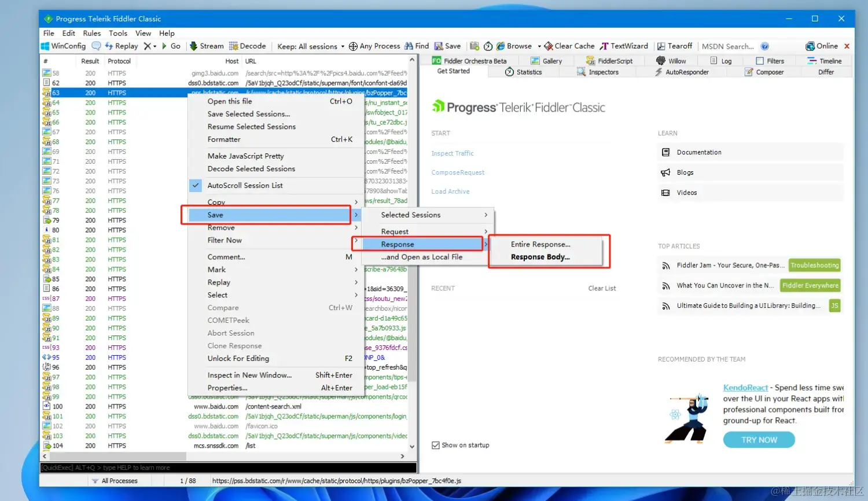Toggle the Decode option in the toolbar
The image size is (868, 501).
pos(248,46)
